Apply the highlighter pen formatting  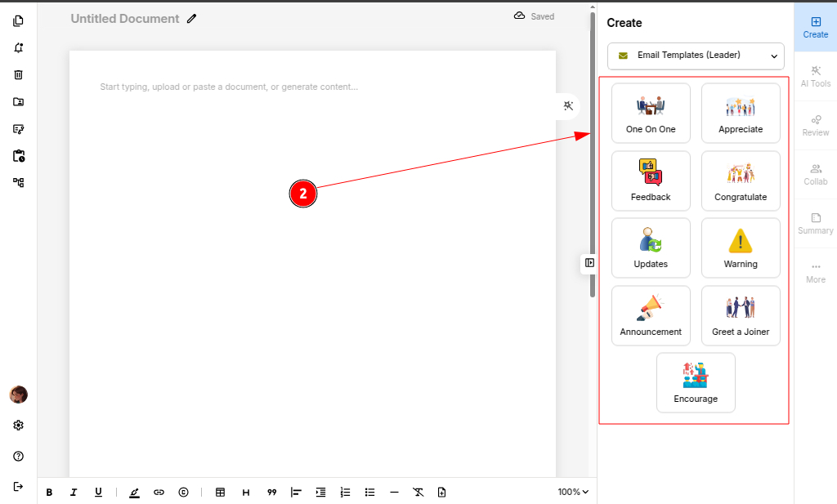click(135, 492)
